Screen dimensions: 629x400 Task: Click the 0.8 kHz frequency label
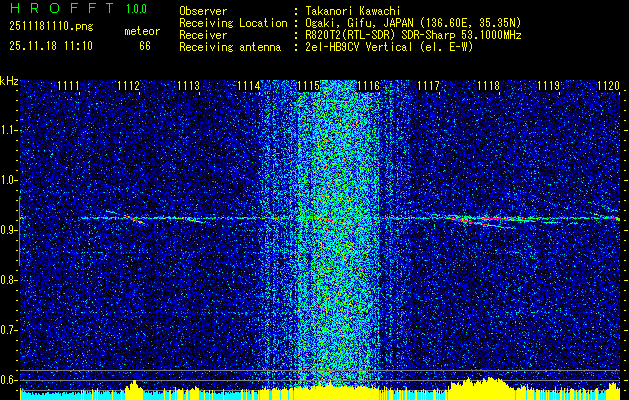click(7, 280)
